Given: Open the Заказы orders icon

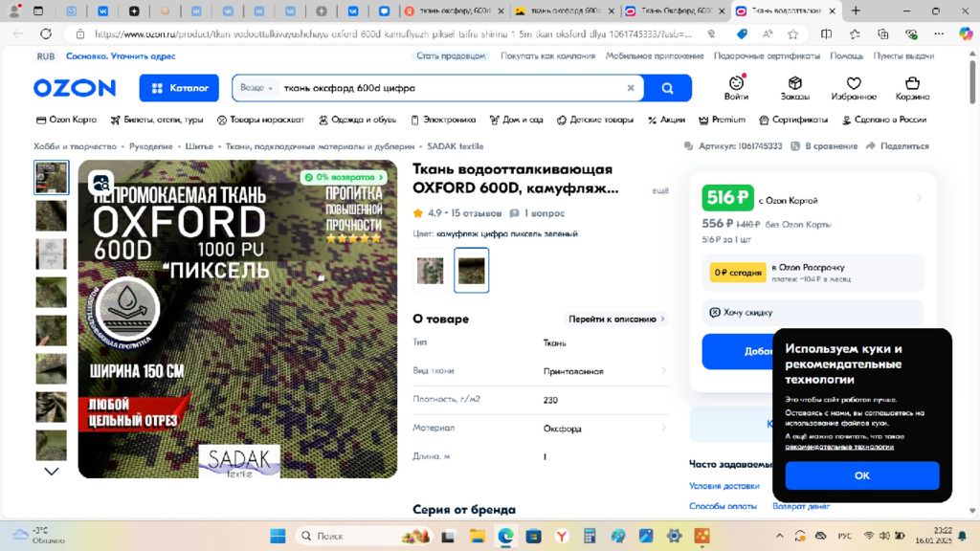Looking at the screenshot, I should pyautogui.click(x=794, y=87).
